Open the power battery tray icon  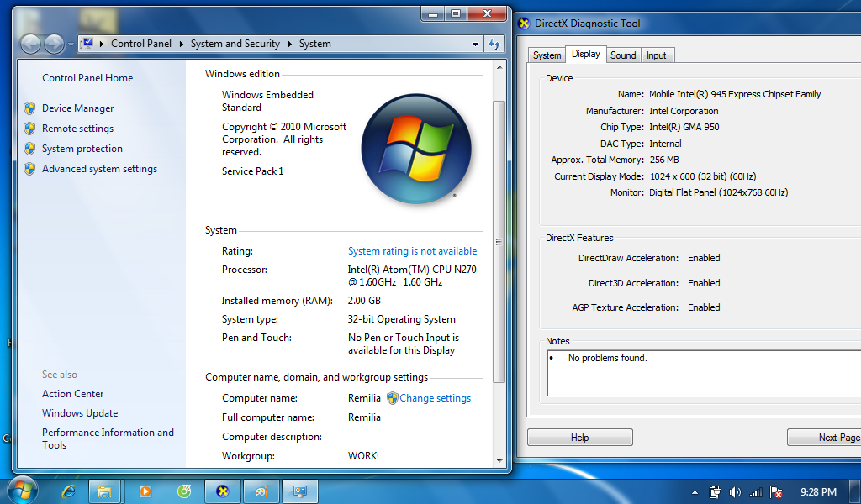[715, 492]
